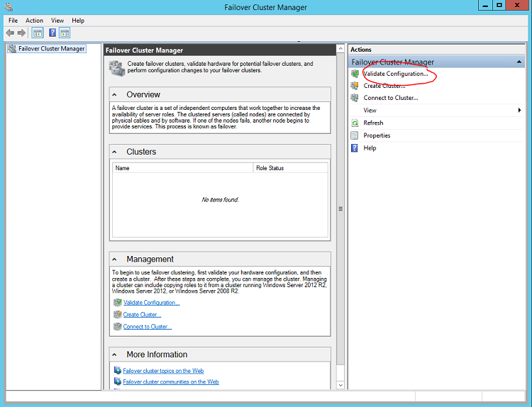The height and width of the screenshot is (407, 532).
Task: Follow the Create Cluster... link under Management
Action: [142, 315]
